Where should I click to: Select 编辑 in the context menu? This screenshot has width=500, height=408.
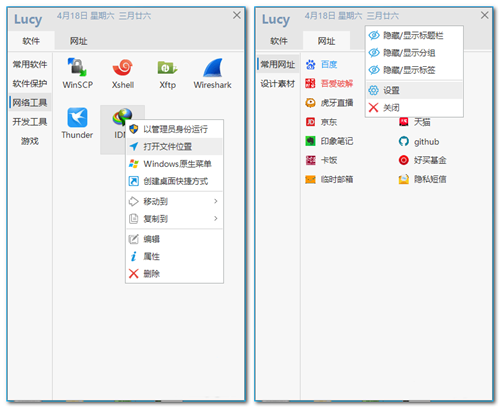pos(174,239)
